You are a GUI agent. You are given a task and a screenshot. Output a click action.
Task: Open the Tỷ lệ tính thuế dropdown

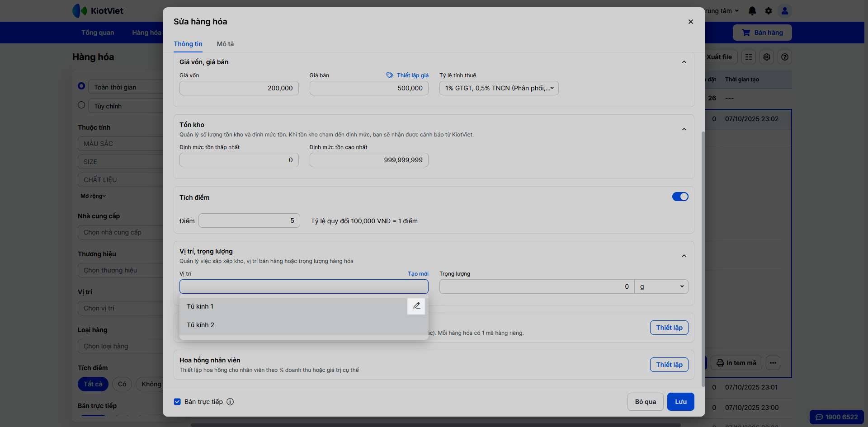pyautogui.click(x=499, y=88)
